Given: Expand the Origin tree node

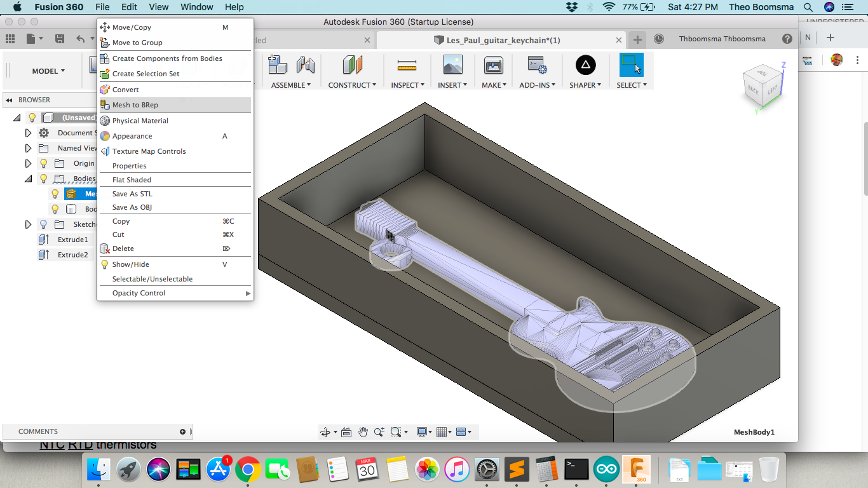Looking at the screenshot, I should click(28, 163).
